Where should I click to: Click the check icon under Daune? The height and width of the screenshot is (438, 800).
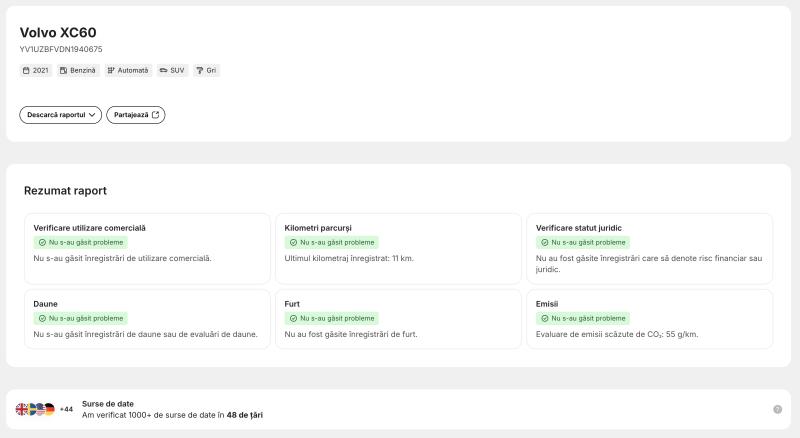coord(42,319)
